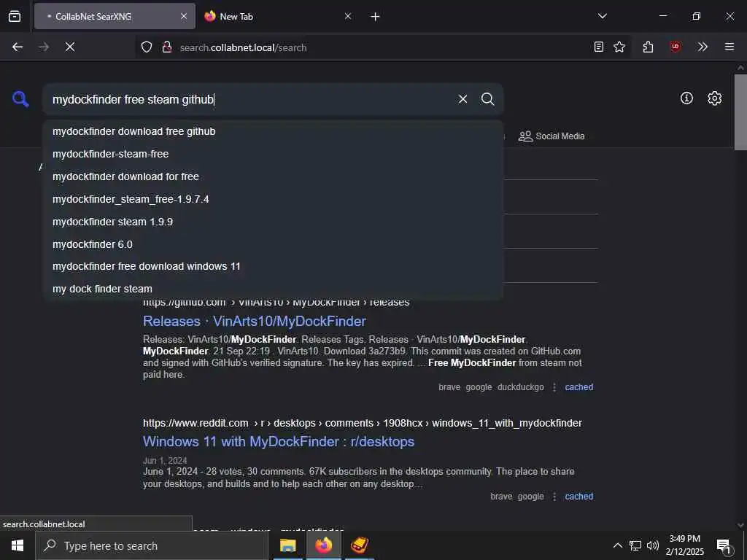Screen dimensions: 747x560
Task: Pick suggestion 'mydockfinder-steam-free'
Action: [274, 154]
